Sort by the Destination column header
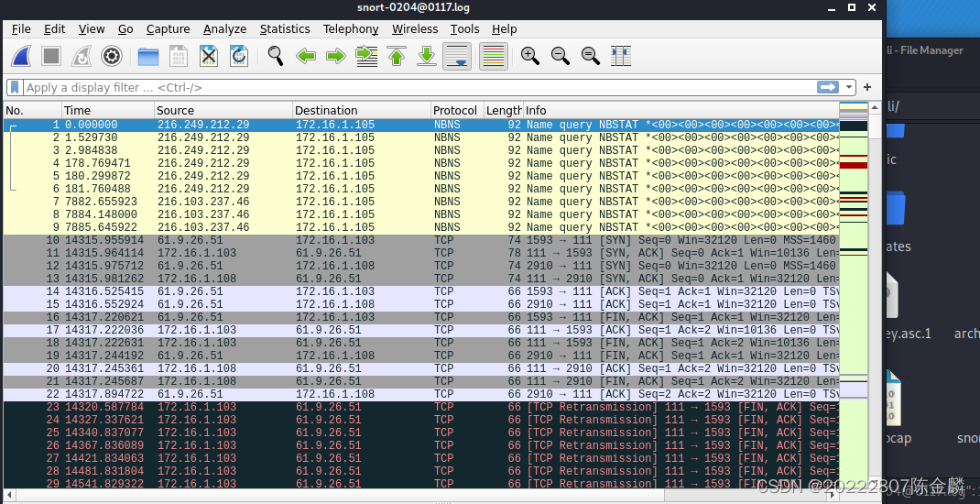 (362, 110)
